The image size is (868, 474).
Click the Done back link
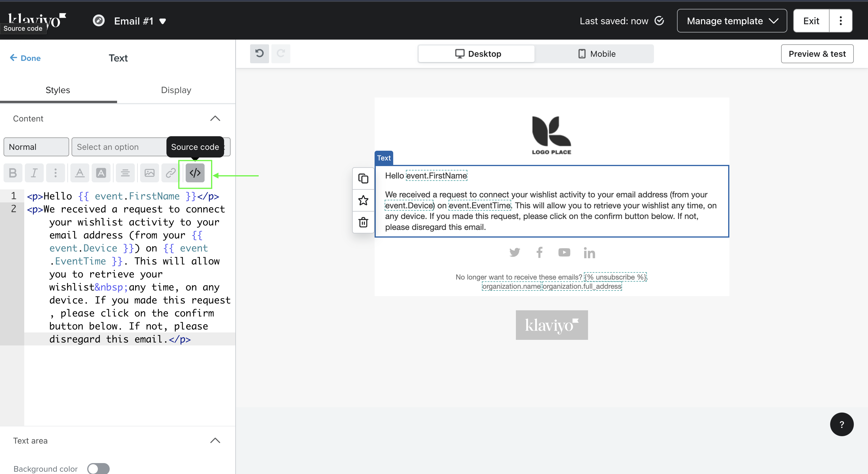tap(25, 58)
